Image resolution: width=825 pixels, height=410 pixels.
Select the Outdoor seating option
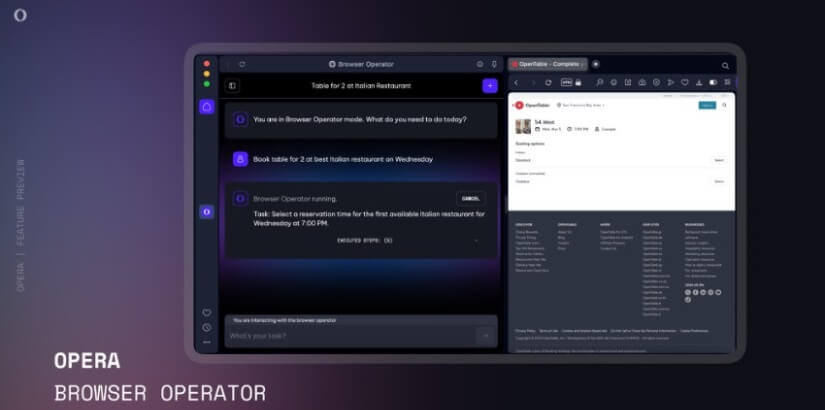719,182
